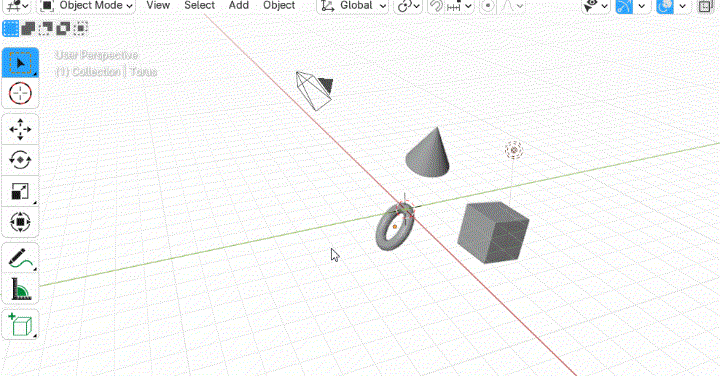This screenshot has width=720, height=376.
Task: Select the Transform tool
Action: [20, 222]
